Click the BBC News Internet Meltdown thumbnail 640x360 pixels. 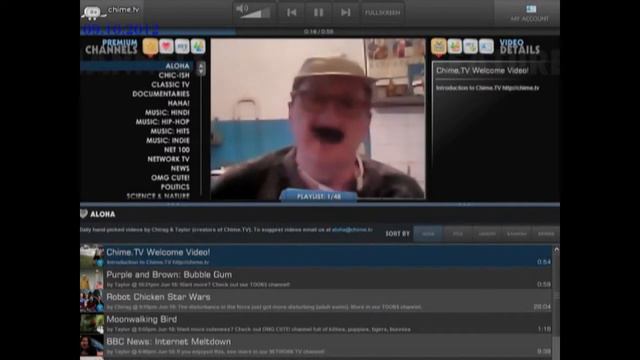92,346
